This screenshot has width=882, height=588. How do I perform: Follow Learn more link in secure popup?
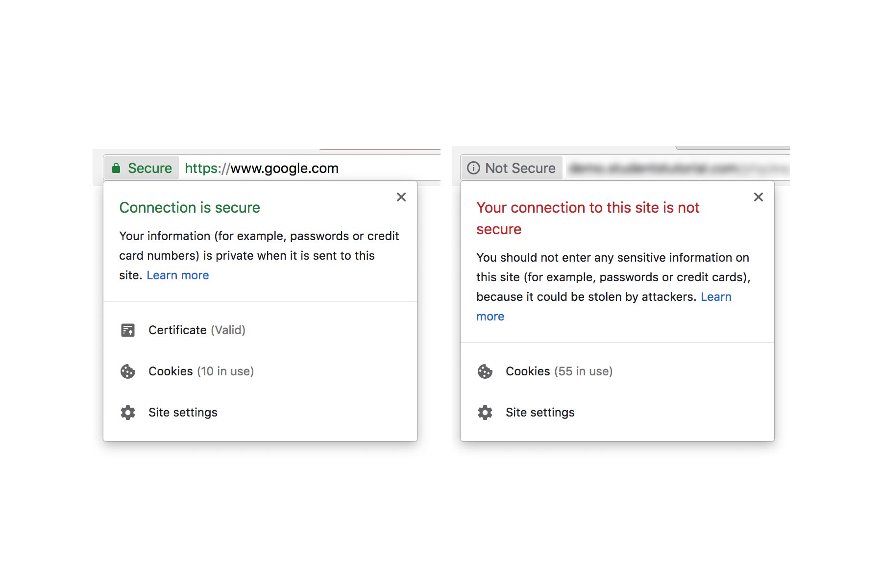pyautogui.click(x=178, y=275)
